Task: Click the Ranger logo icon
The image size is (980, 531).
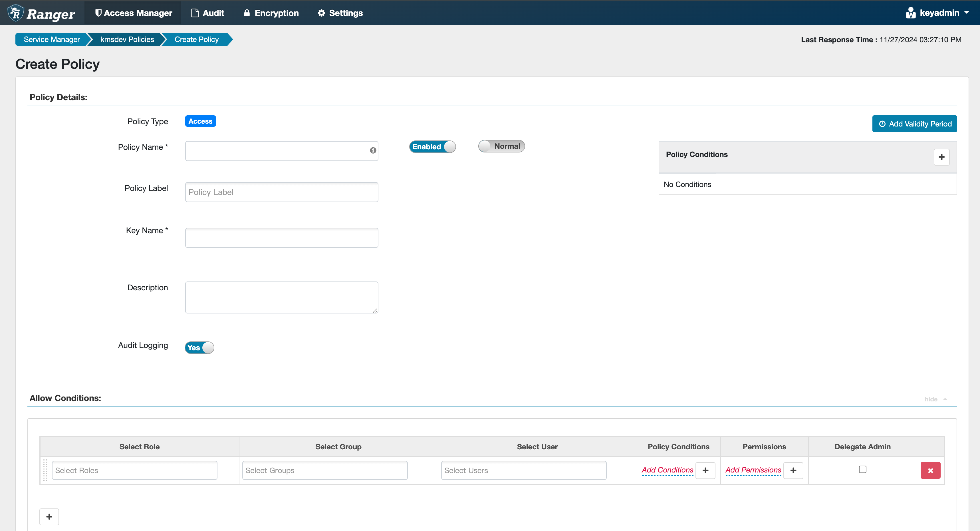Action: click(x=16, y=13)
